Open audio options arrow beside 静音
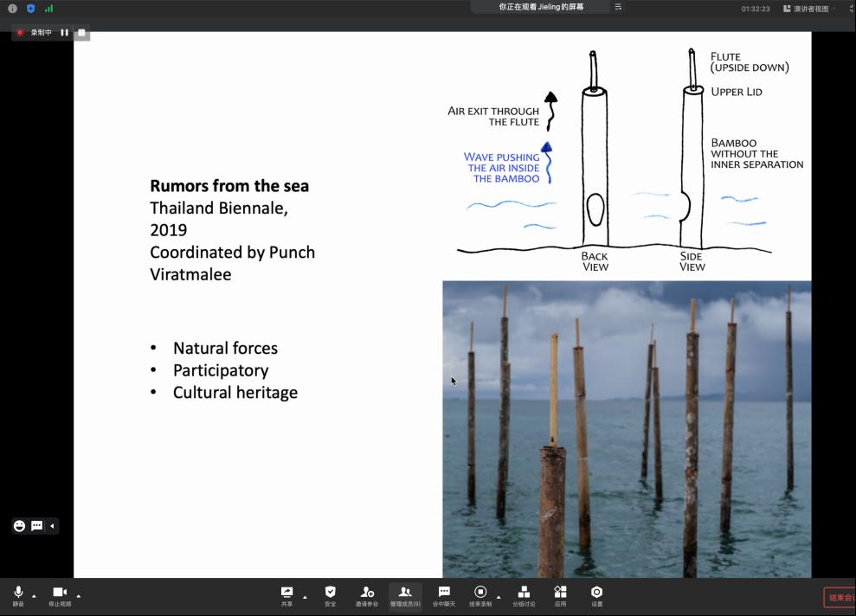The width and height of the screenshot is (856, 616). (34, 595)
